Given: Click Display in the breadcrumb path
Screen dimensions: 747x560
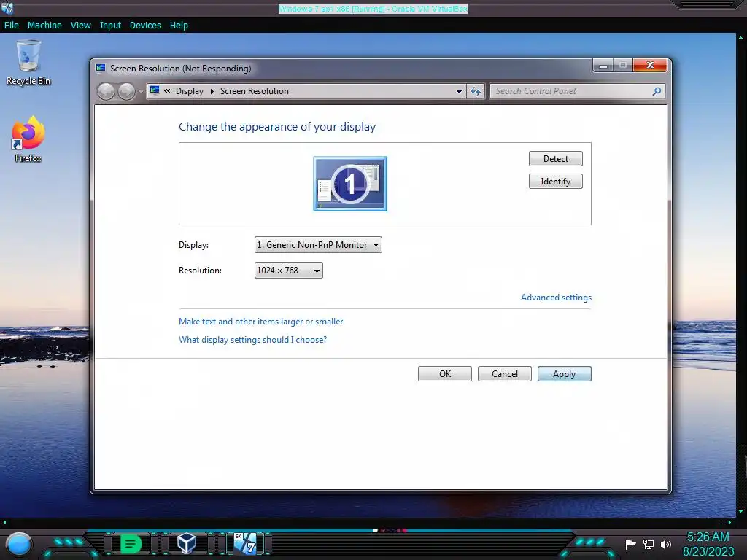Looking at the screenshot, I should click(x=190, y=91).
